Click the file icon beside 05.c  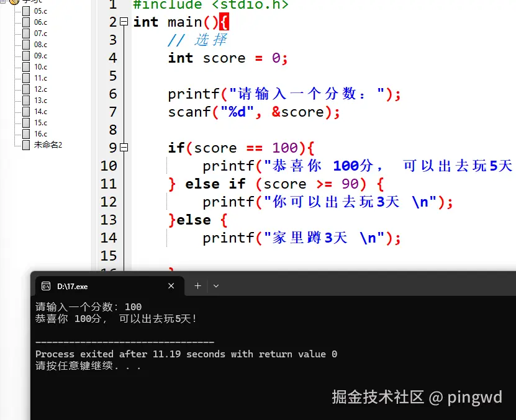26,11
